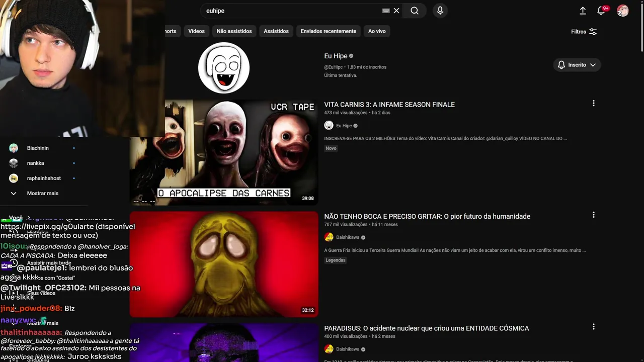Click the 1,83 mi de inscritos text
Image resolution: width=644 pixels, height=362 pixels.
click(367, 67)
